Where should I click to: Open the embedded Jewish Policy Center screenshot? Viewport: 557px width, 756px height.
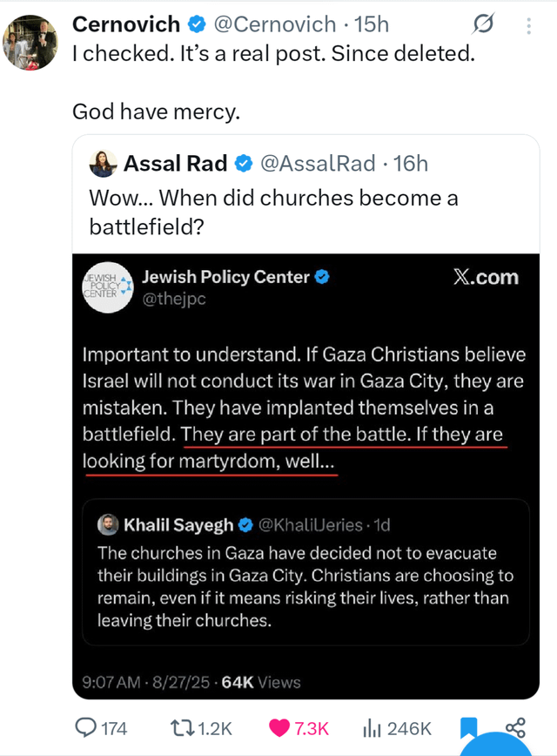305,392
